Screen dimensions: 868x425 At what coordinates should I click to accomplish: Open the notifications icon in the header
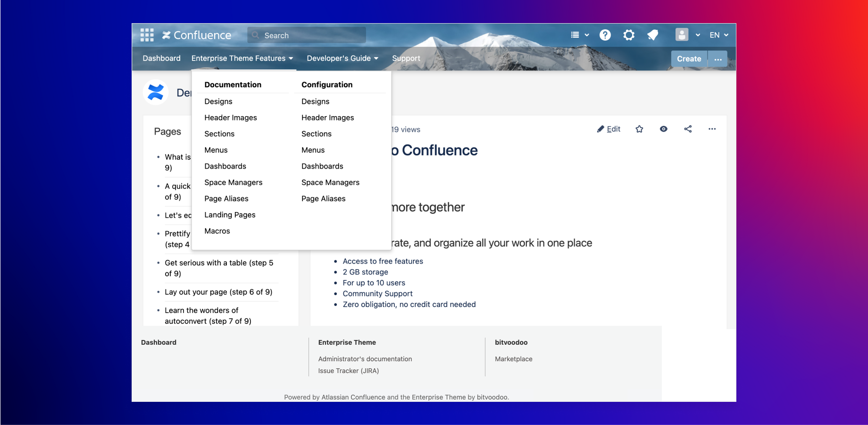coord(653,35)
